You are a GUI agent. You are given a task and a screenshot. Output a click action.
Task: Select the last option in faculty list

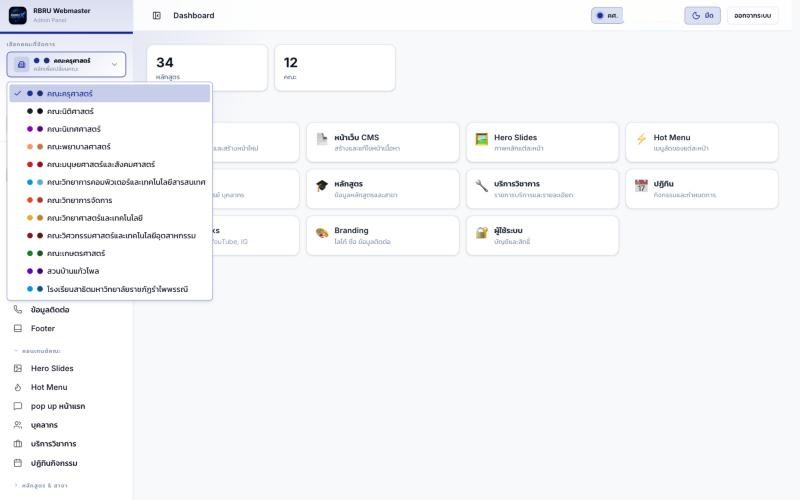click(110, 289)
